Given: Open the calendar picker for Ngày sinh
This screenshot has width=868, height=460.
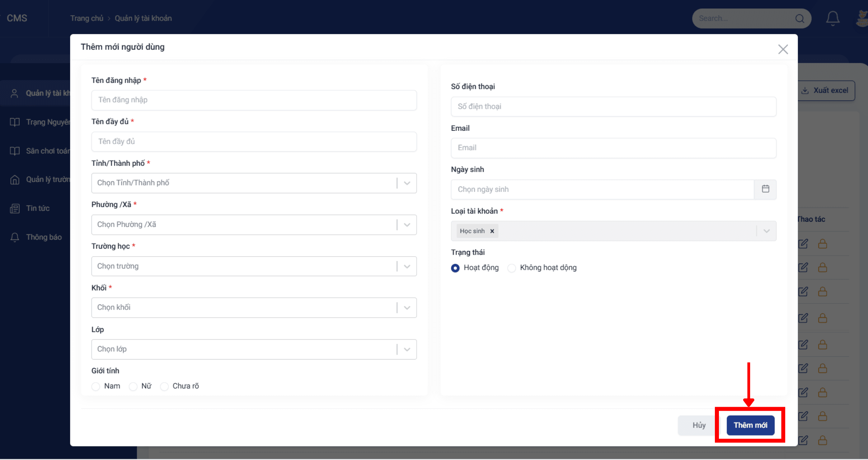Looking at the screenshot, I should (x=765, y=189).
